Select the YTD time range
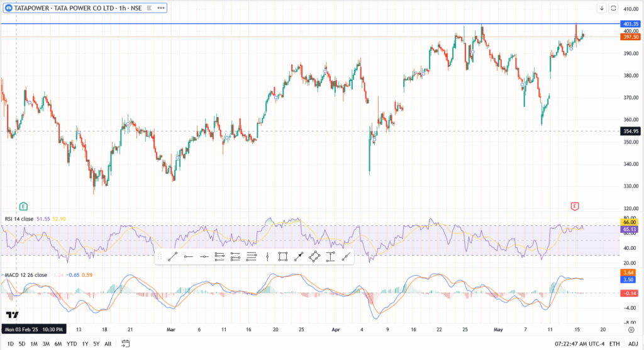Viewport: 644px width, 350px height. [x=72, y=344]
